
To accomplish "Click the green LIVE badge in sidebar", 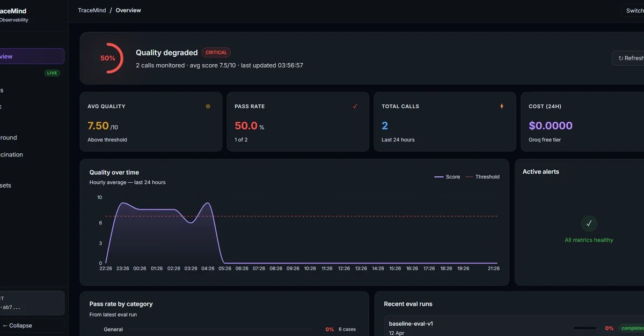I will click(x=52, y=73).
